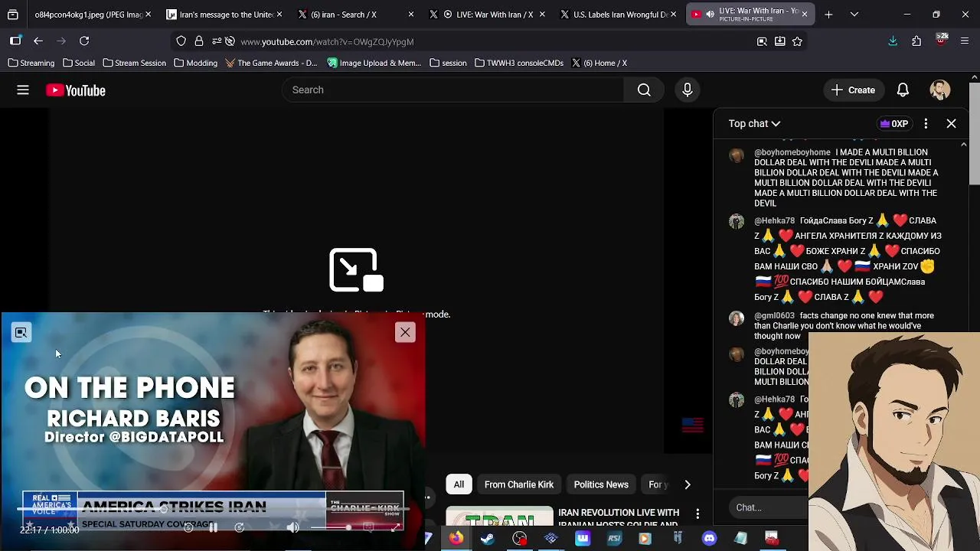Open Image Upload & Mem... bookmark
Image resolution: width=980 pixels, height=551 pixels.
pyautogui.click(x=374, y=63)
